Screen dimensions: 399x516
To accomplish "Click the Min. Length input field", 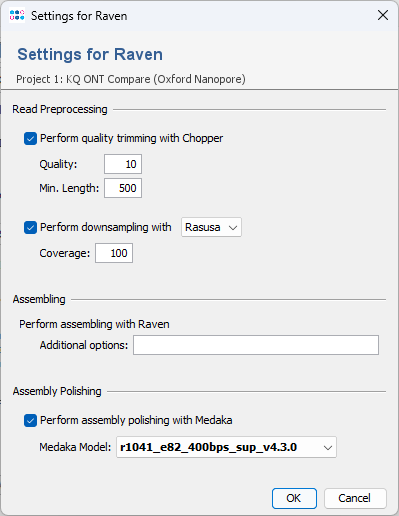I will pos(123,188).
